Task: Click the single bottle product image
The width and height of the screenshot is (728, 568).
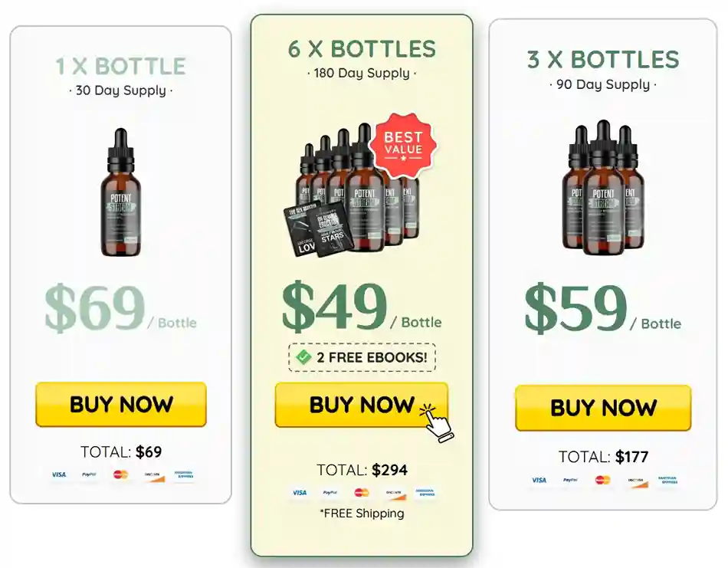Action: (121, 192)
